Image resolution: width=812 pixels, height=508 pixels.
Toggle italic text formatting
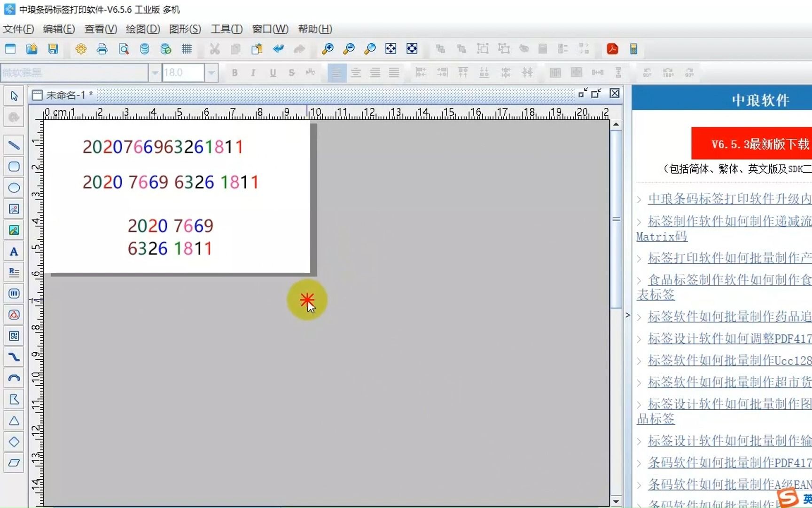click(x=253, y=72)
